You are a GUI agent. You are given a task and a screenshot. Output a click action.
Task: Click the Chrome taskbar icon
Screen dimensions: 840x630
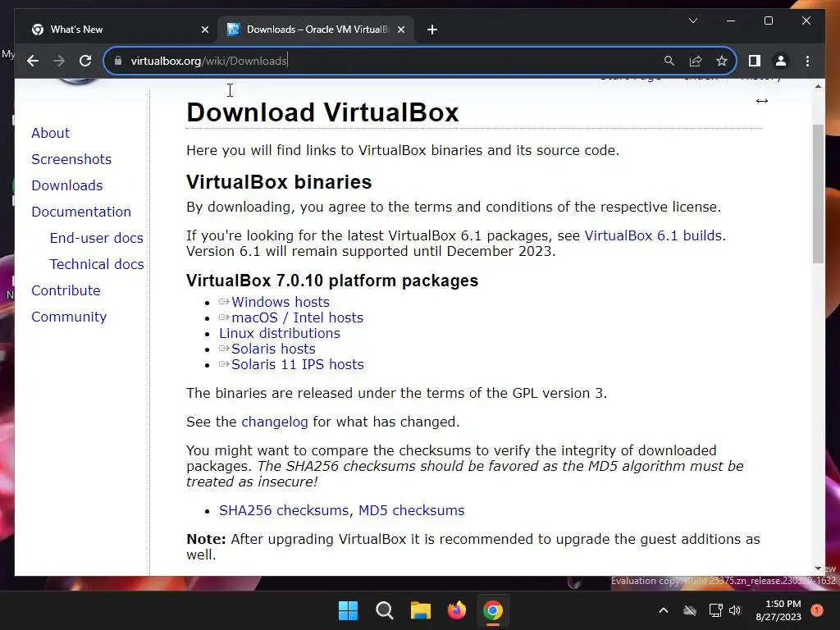point(493,610)
